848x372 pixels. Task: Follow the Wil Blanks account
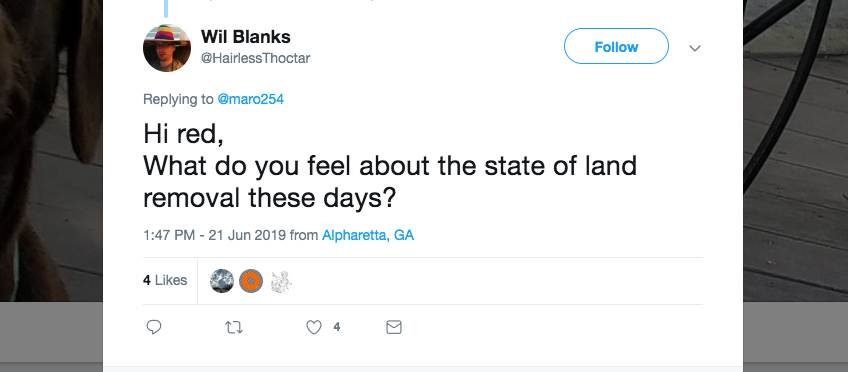616,46
